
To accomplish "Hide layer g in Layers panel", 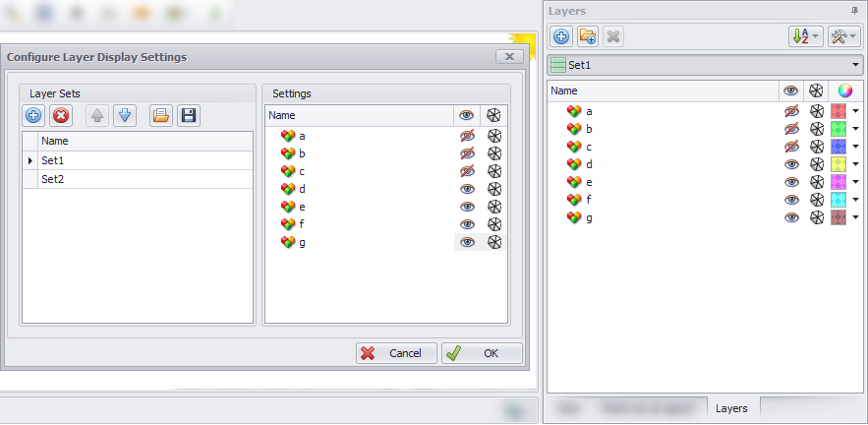I will 791,217.
